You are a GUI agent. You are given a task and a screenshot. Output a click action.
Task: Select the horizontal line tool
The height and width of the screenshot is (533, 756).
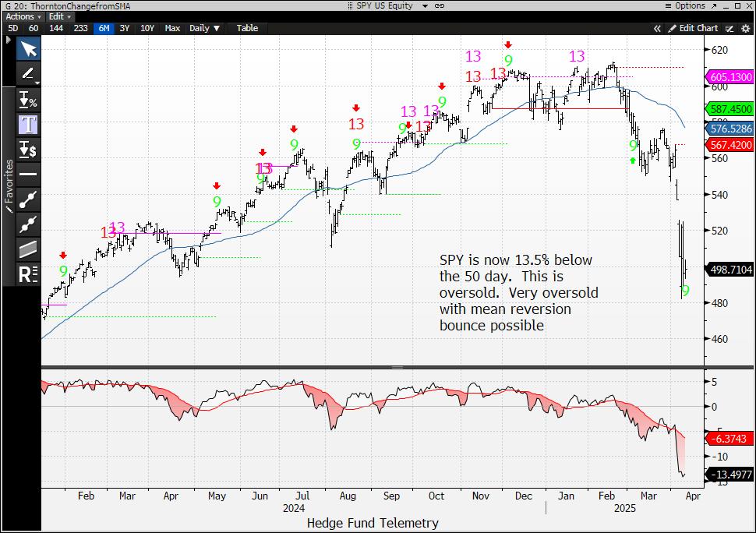pyautogui.click(x=28, y=174)
